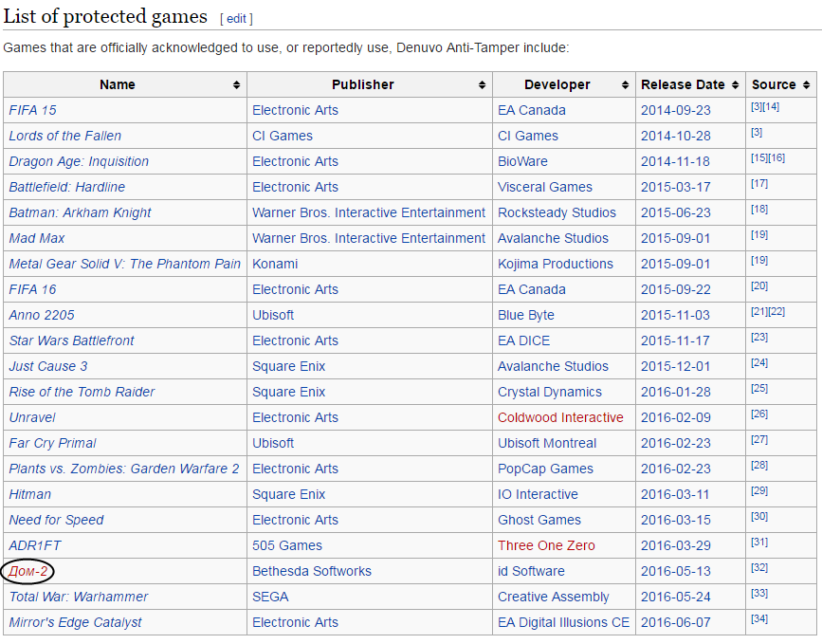This screenshot has height=644, width=822.
Task: Open the FIFA 15 game link
Action: tap(32, 110)
